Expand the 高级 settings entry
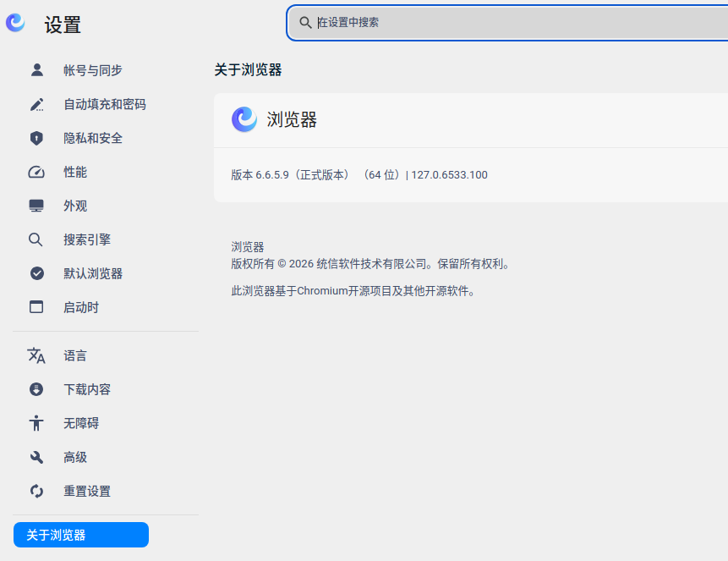728x561 pixels. [x=75, y=458]
